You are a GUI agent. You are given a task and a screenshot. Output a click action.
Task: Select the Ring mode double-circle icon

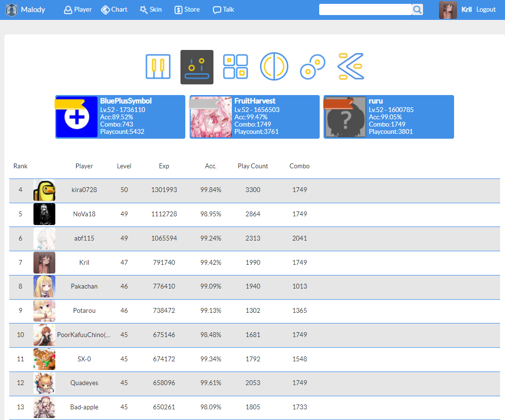[313, 66]
